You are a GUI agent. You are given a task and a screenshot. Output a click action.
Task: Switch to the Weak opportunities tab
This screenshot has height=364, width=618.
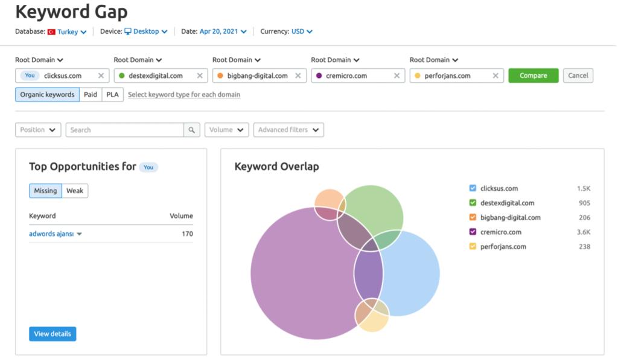(74, 190)
